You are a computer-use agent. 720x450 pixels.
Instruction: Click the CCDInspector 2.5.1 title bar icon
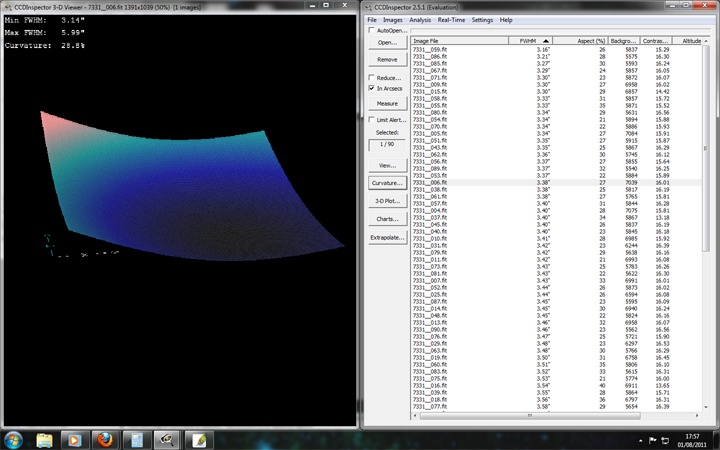pos(368,7)
